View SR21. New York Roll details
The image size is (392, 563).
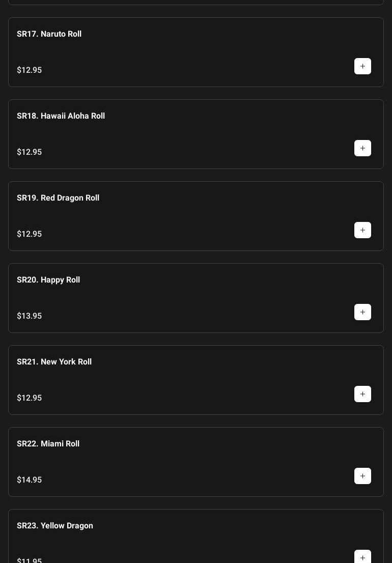pos(54,362)
